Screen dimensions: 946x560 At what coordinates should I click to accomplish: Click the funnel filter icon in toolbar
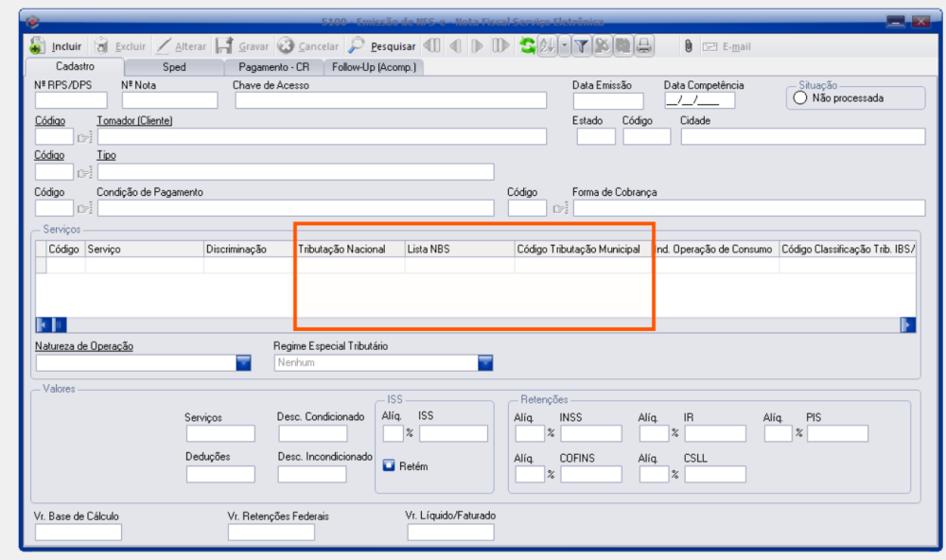582,45
